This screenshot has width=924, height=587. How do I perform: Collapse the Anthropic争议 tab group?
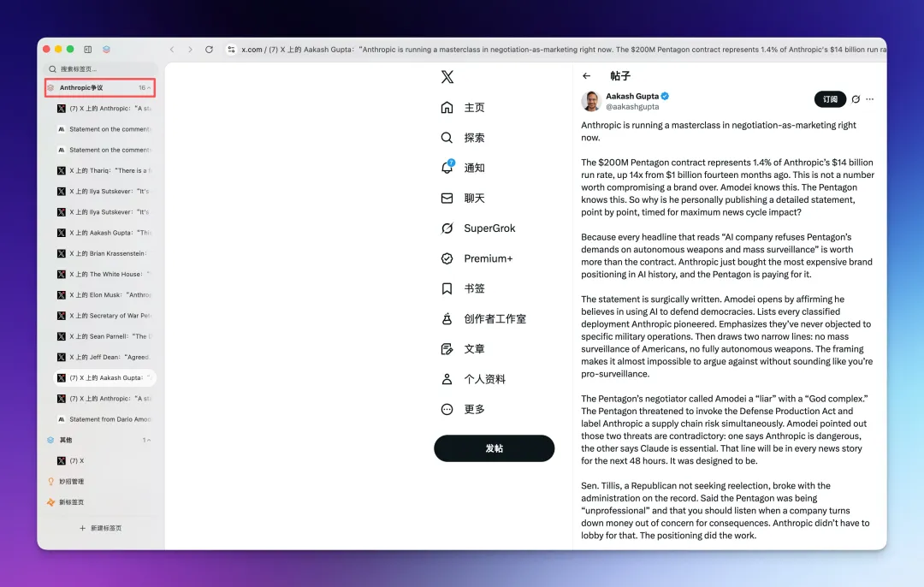point(149,88)
